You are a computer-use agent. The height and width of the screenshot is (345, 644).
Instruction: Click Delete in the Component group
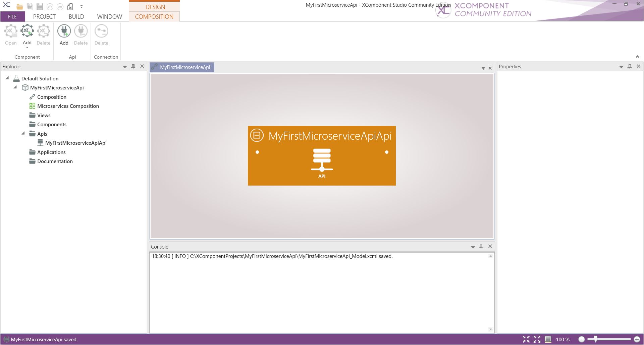tap(44, 35)
